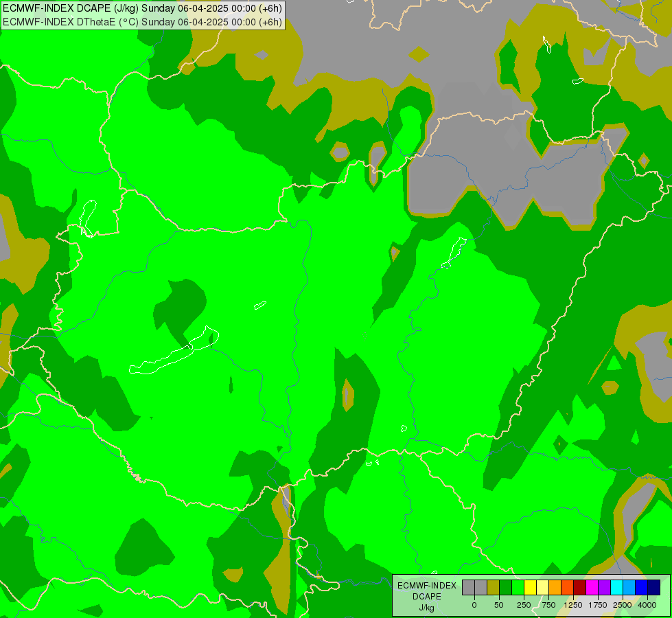The height and width of the screenshot is (618, 672).
Task: Pick the dark green legend swatch
Action: (x=505, y=588)
